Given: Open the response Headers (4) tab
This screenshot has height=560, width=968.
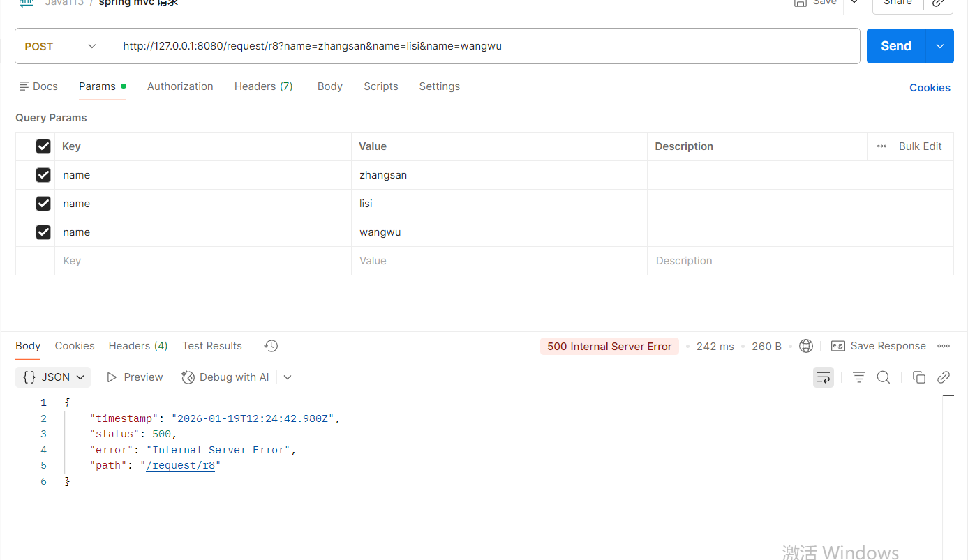Looking at the screenshot, I should click(138, 346).
